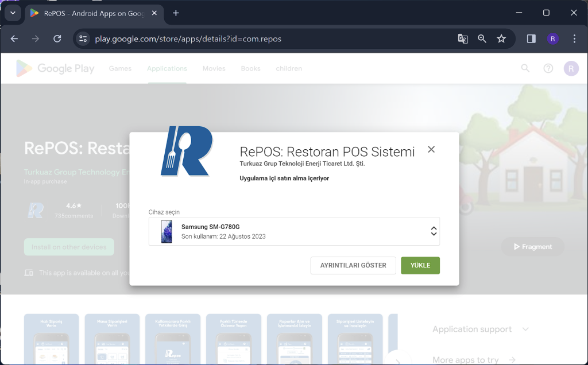
Task: Open the tab search dropdown arrow
Action: [x=13, y=13]
